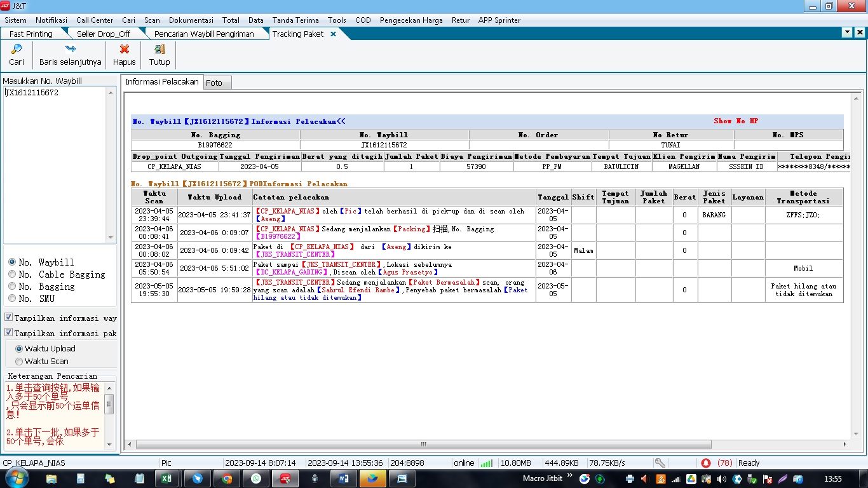Click the purple feather tray icon
Viewport: 868px width, 488px height.
pos(783,478)
